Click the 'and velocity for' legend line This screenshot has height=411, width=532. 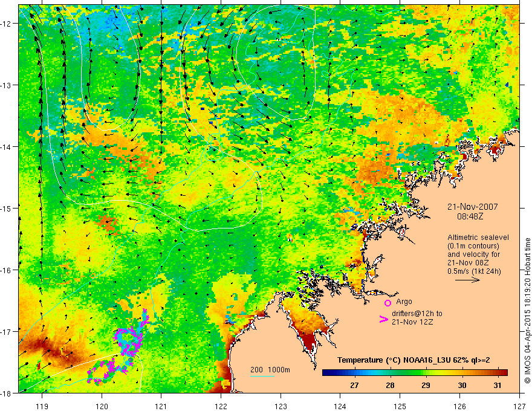(x=473, y=254)
